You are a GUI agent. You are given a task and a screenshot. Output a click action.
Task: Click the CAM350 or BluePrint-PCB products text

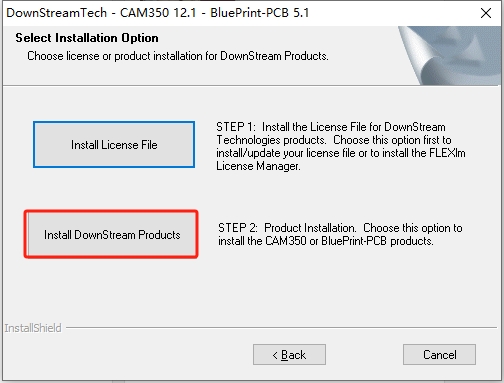click(x=349, y=241)
